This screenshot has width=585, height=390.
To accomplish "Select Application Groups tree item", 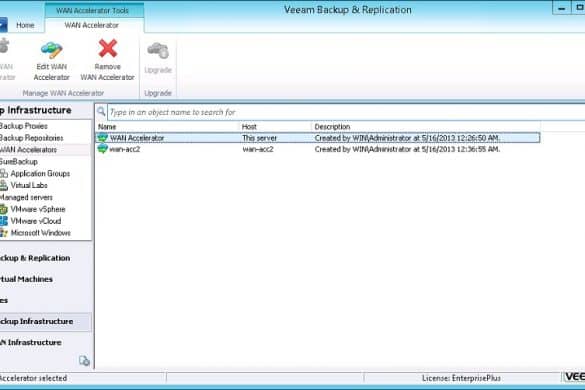I will click(40, 174).
